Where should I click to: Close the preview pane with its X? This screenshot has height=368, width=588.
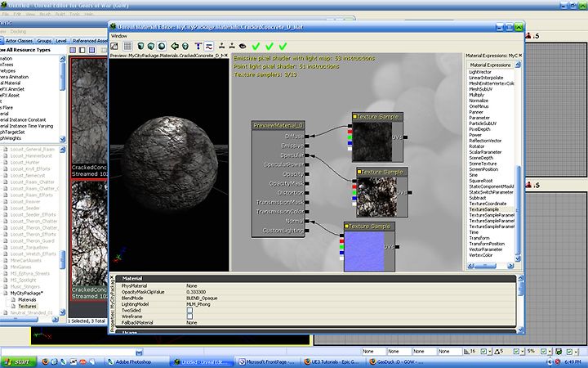225,56
